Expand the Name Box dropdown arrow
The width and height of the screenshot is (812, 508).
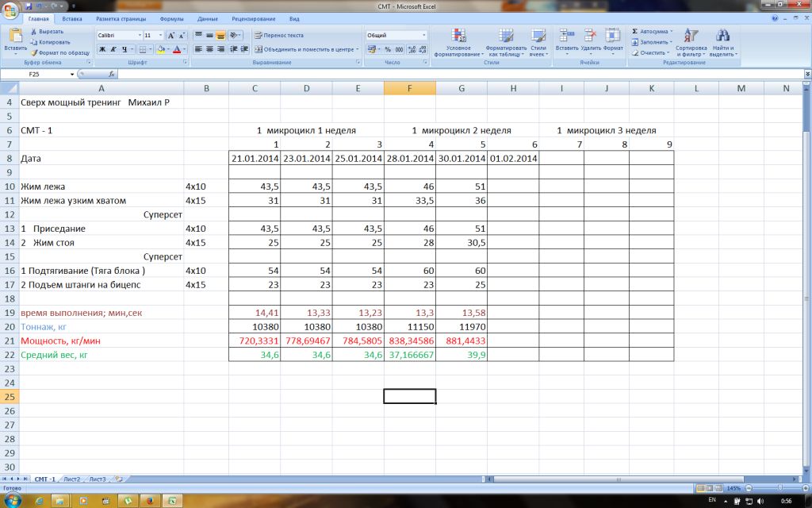coord(72,74)
